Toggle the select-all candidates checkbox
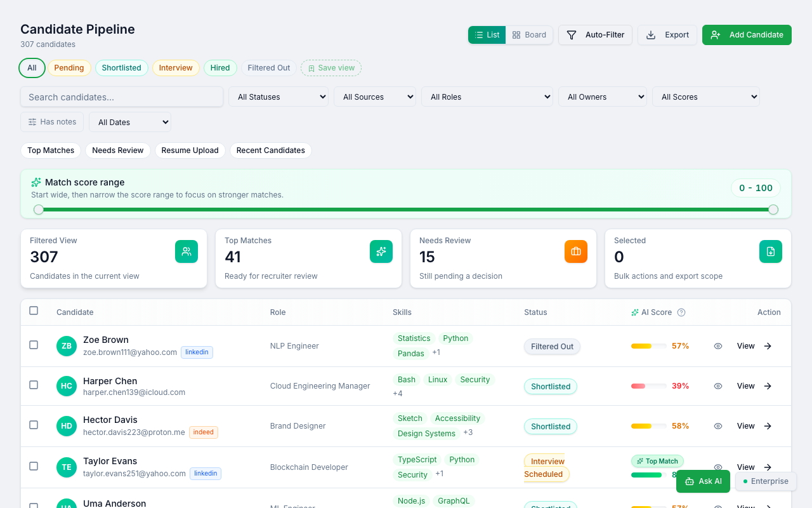Screen dimensions: 812x508 pyautogui.click(x=34, y=311)
